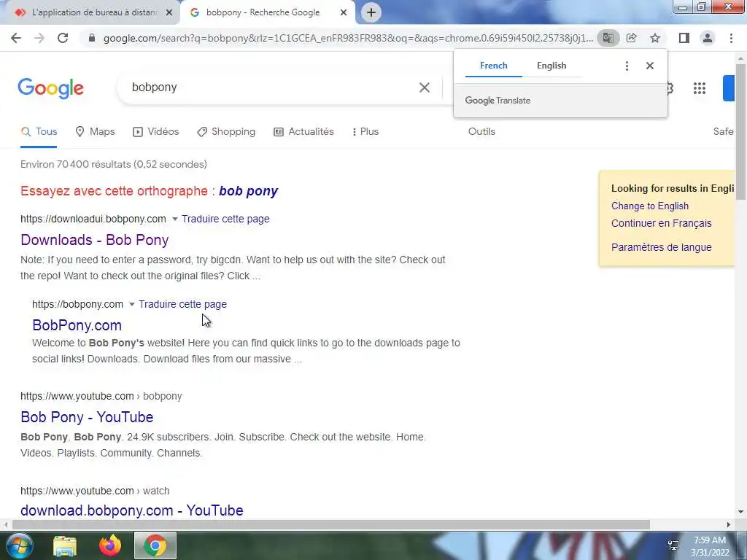Switch to Shopping results

click(226, 132)
